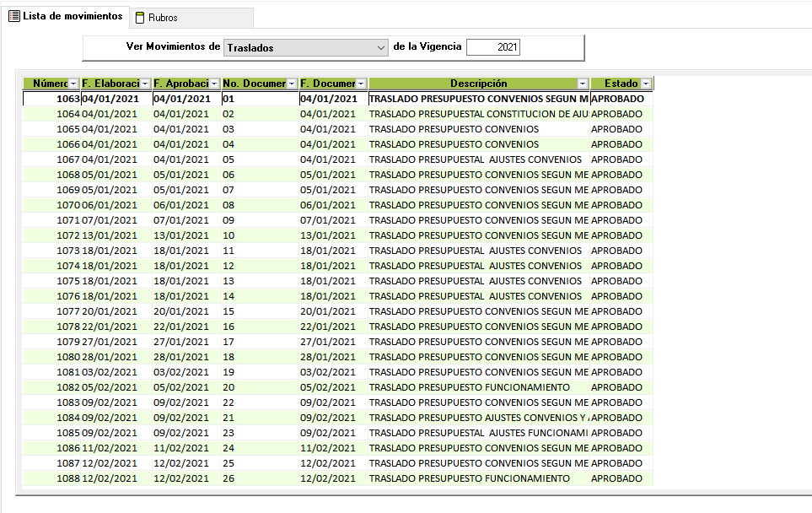Open the Descripción column filter arrow
The width and height of the screenshot is (812, 513).
click(582, 84)
